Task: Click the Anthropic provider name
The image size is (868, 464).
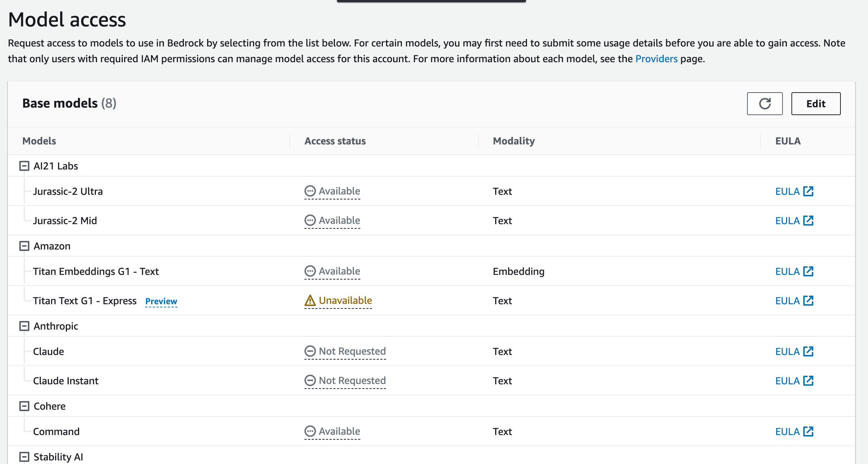Action: click(x=56, y=326)
